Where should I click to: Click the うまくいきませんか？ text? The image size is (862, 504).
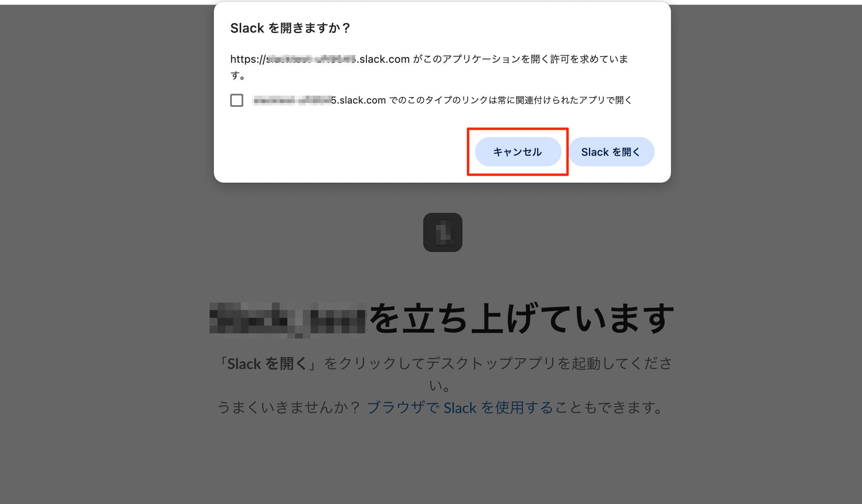point(289,407)
